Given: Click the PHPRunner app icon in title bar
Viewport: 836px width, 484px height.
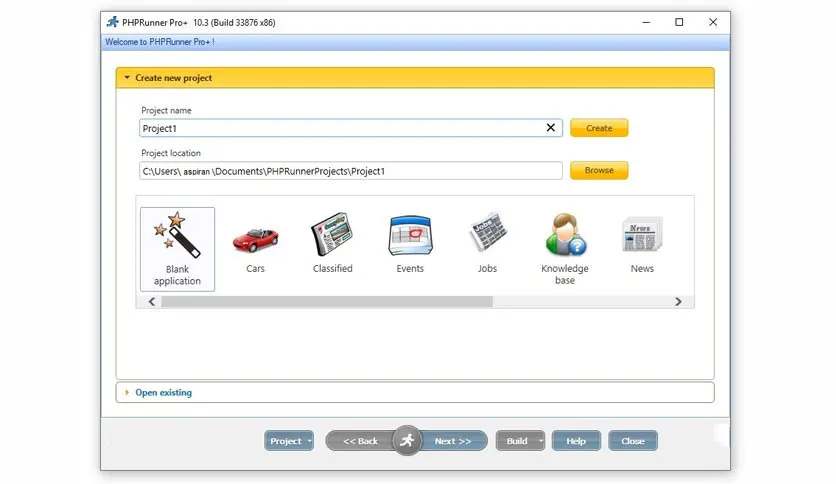Looking at the screenshot, I should click(x=112, y=22).
